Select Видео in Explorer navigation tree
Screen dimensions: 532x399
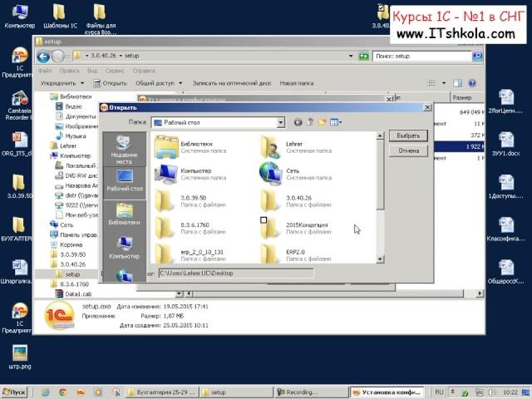click(69, 106)
